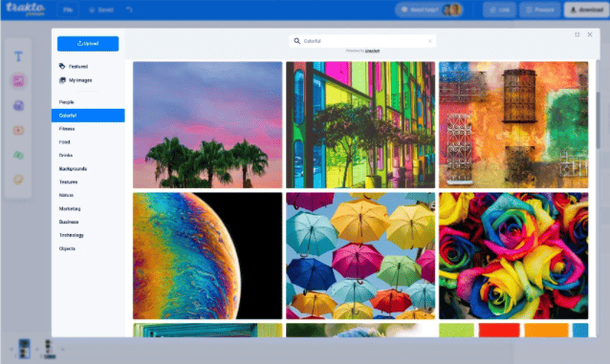This screenshot has height=364, width=610.
Task: Click the Upload button
Action: coord(88,44)
